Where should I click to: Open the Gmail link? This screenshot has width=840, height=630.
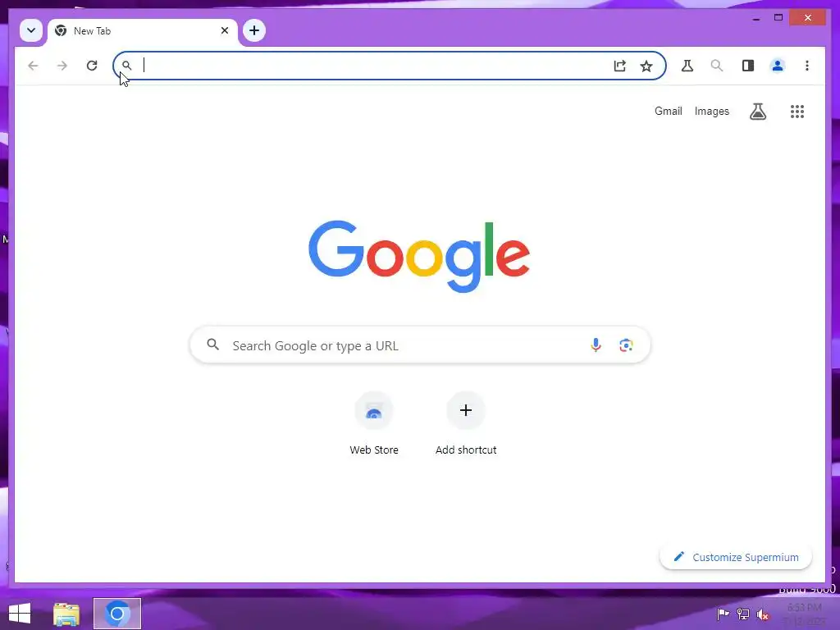tap(668, 111)
